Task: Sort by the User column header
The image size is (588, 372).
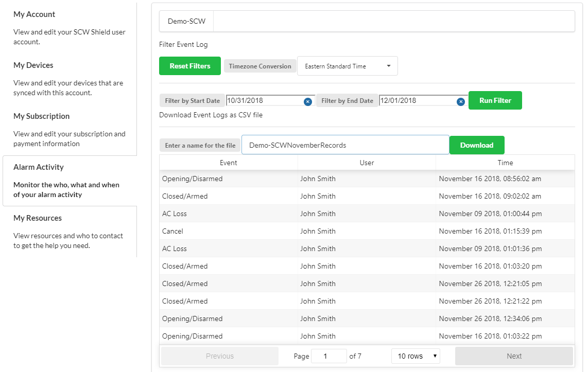Action: [x=367, y=163]
